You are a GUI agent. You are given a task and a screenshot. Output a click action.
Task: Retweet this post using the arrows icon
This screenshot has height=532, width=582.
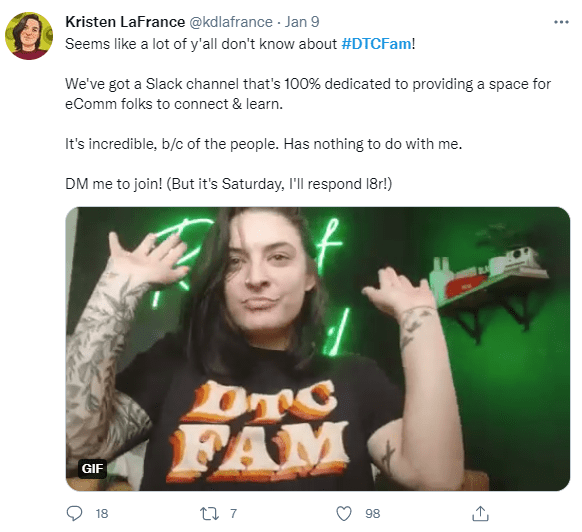click(x=209, y=513)
